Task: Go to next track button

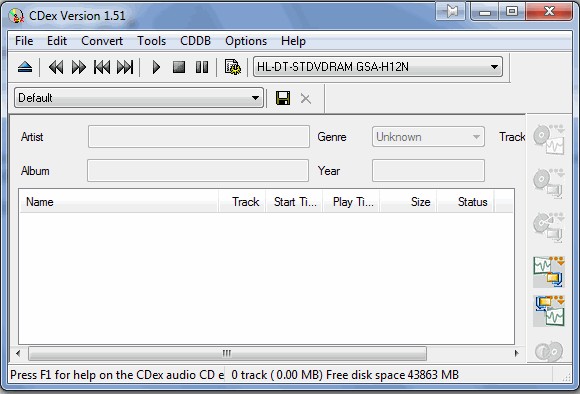Action: [125, 67]
